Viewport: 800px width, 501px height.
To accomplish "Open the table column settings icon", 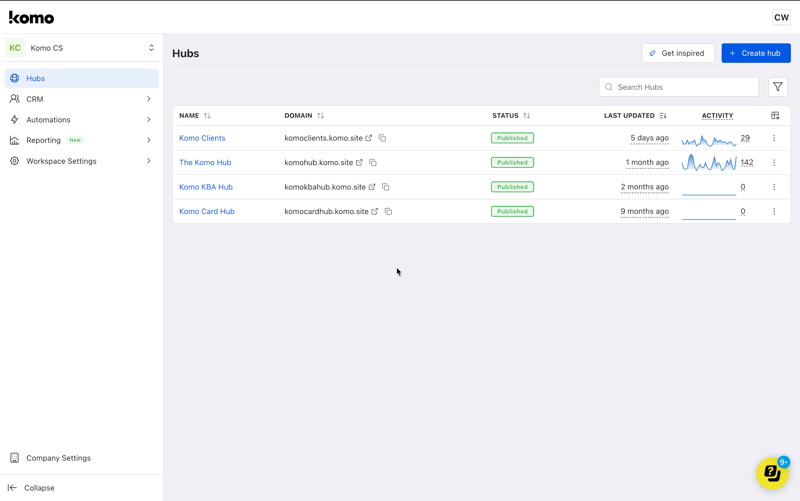I will [775, 116].
